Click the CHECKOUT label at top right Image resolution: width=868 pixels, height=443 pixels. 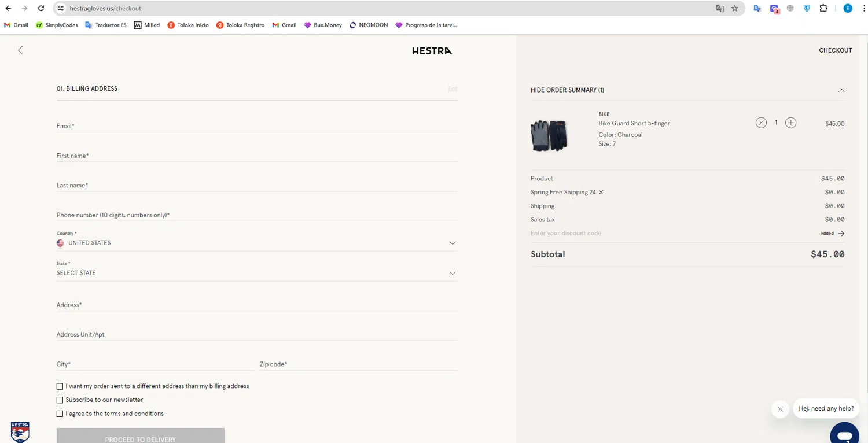pos(835,50)
